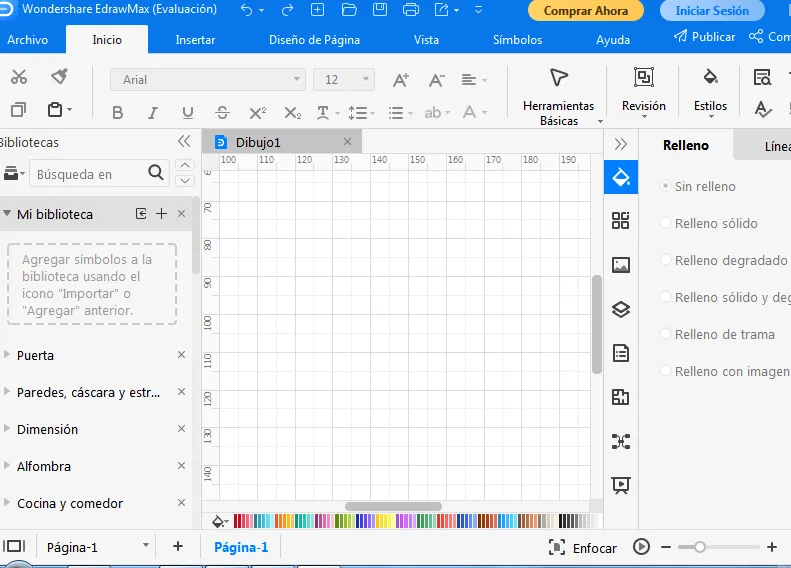Switch to the Vista tab
This screenshot has width=791, height=568.
click(426, 40)
